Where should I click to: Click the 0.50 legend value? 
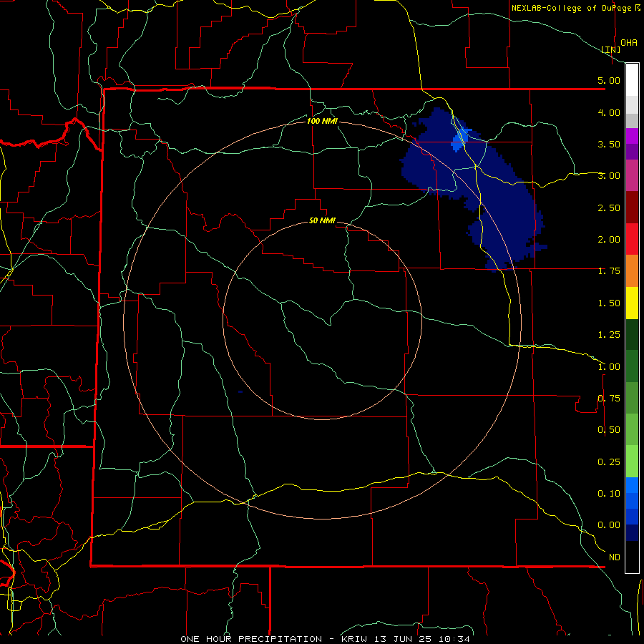[x=609, y=430]
